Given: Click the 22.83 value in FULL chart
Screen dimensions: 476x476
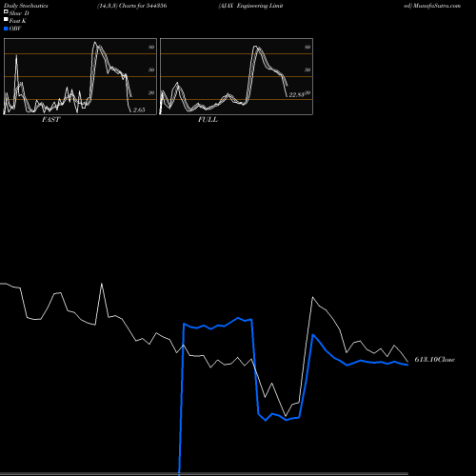Looking at the screenshot, I should point(296,94).
